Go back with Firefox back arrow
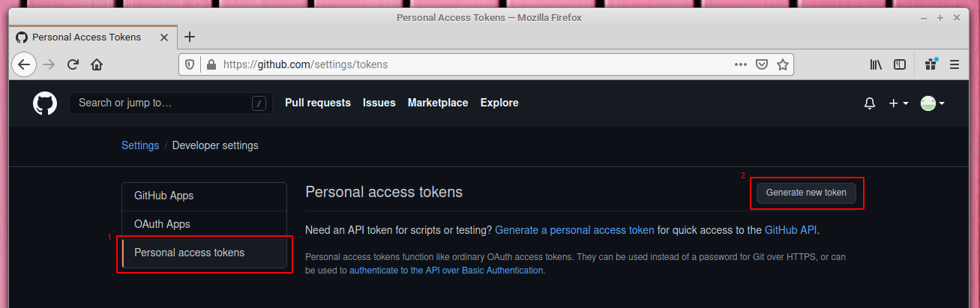This screenshot has height=308, width=980. (x=24, y=64)
